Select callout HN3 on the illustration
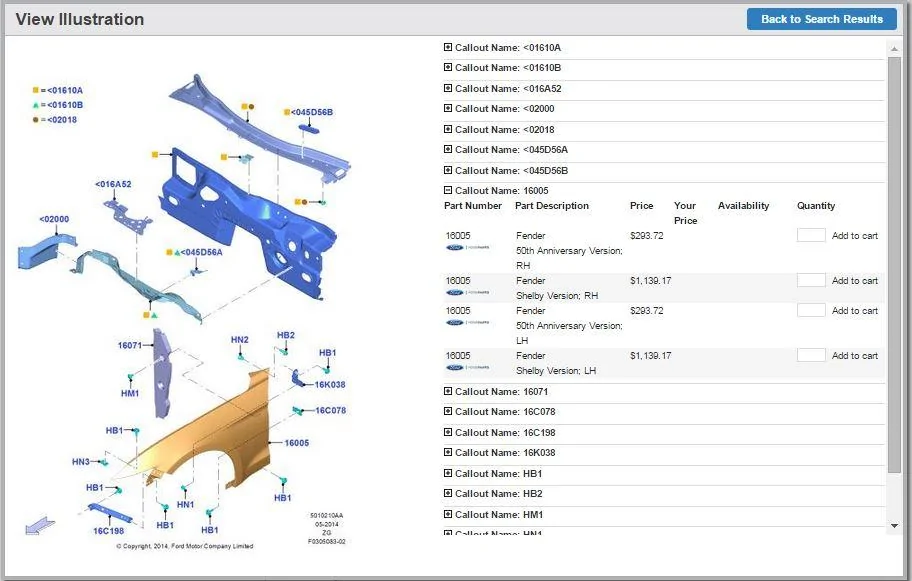The image size is (912, 581). (81, 462)
